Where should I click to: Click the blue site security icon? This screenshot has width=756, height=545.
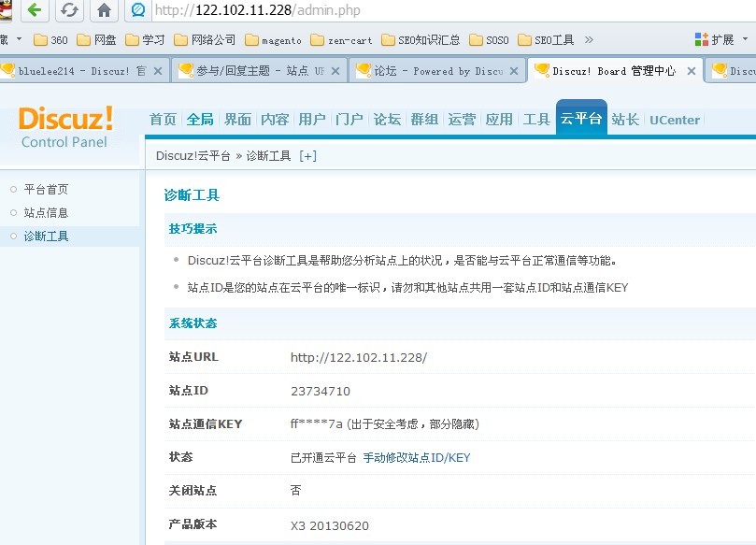[138, 9]
